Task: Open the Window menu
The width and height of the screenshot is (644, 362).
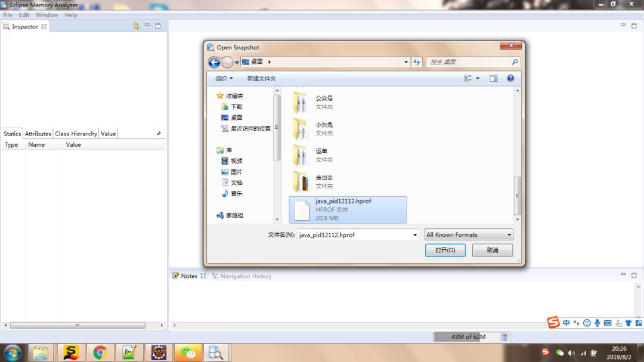Action: pos(47,15)
